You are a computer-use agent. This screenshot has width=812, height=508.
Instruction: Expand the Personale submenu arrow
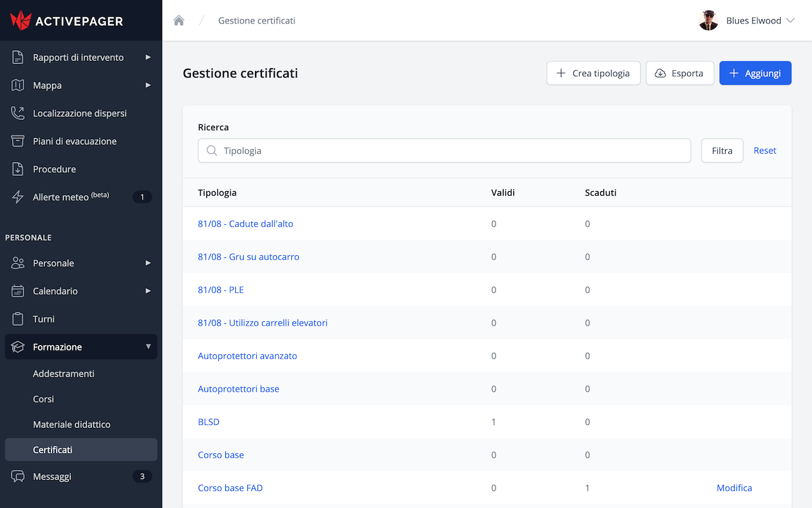(148, 263)
